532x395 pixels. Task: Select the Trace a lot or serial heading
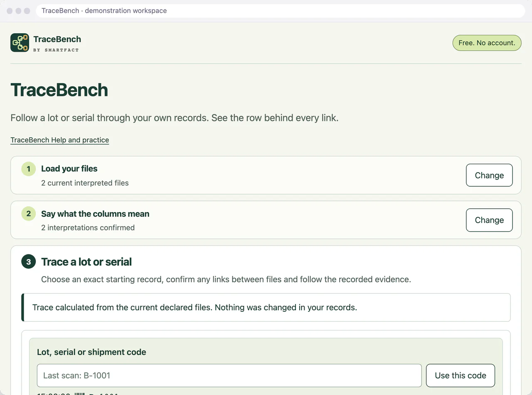tap(86, 262)
